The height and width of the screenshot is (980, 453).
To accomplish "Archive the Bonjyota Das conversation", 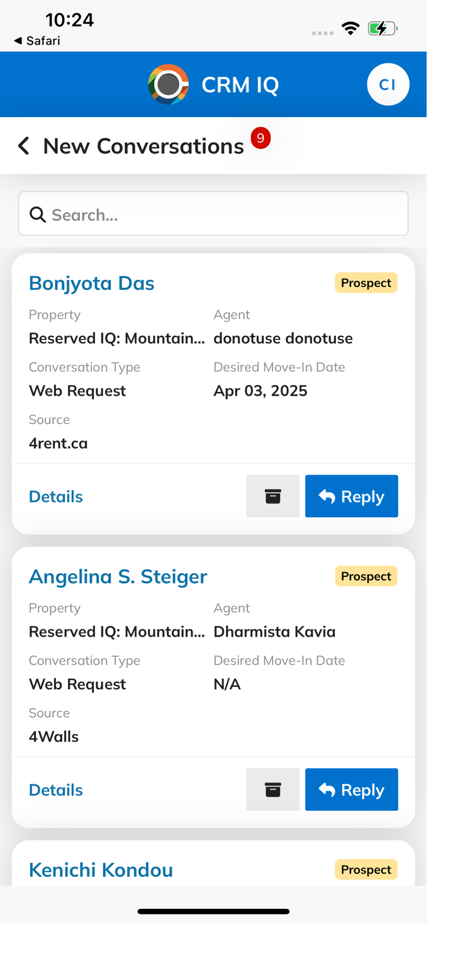I will click(x=273, y=496).
